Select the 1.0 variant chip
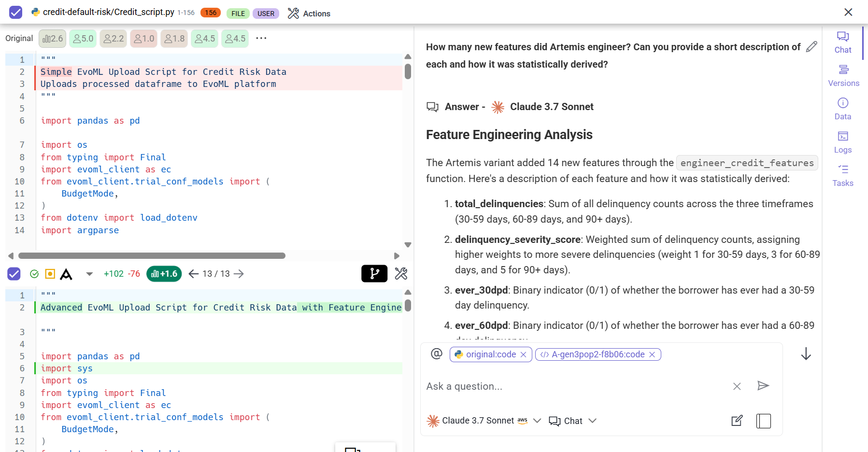 point(144,39)
